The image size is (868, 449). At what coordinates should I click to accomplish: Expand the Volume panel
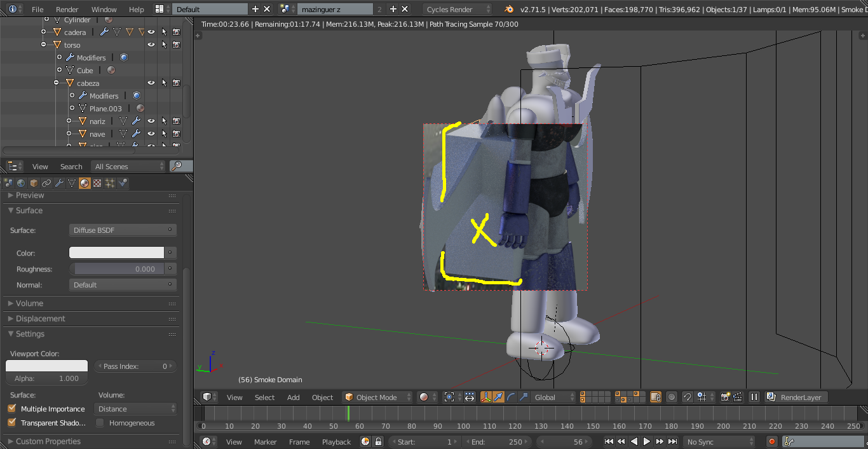[29, 303]
